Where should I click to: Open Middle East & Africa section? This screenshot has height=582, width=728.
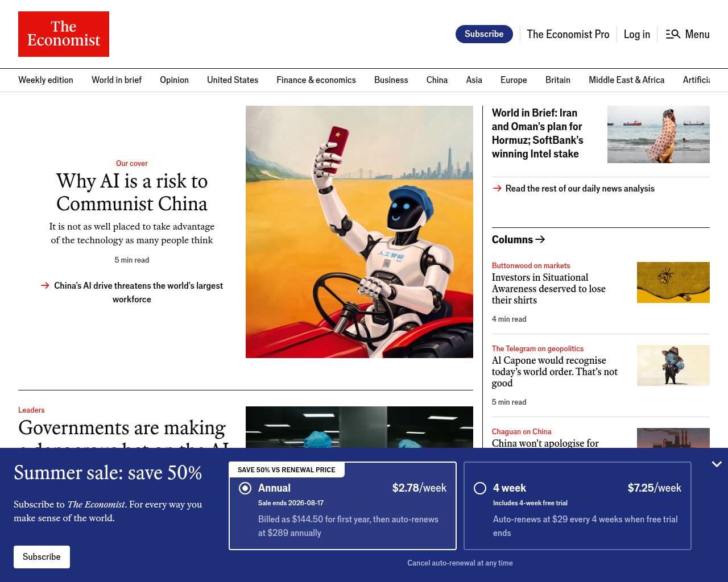(x=627, y=80)
